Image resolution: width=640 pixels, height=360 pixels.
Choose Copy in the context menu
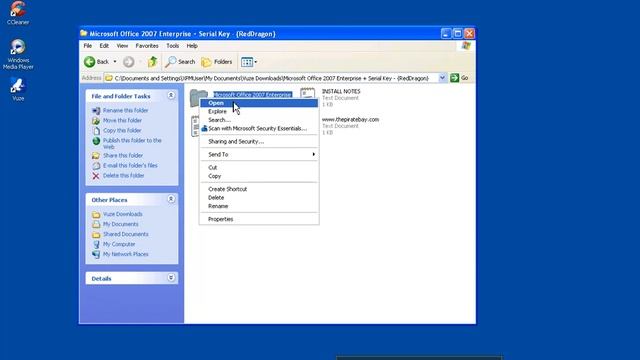point(259,176)
